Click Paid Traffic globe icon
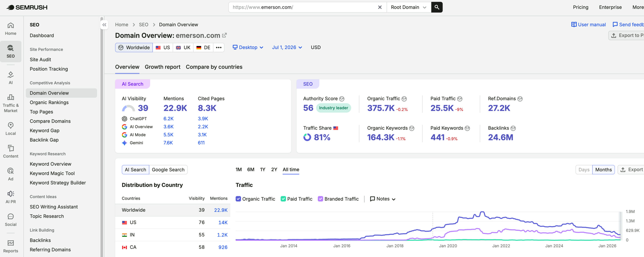 pyautogui.click(x=460, y=99)
